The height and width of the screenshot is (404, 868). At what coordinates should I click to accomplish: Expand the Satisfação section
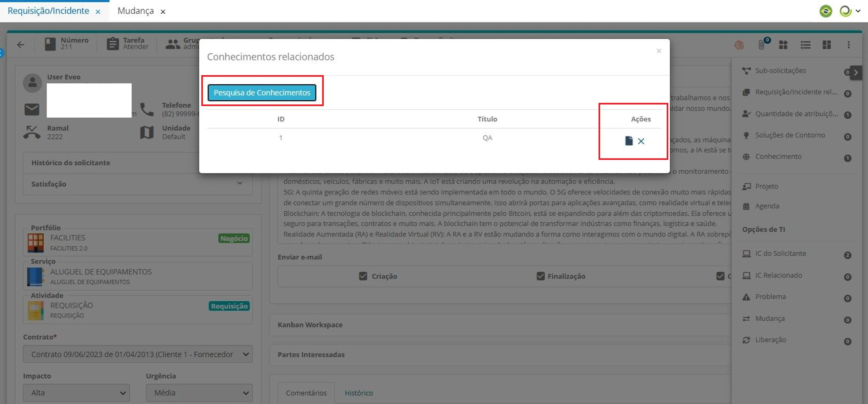[138, 184]
